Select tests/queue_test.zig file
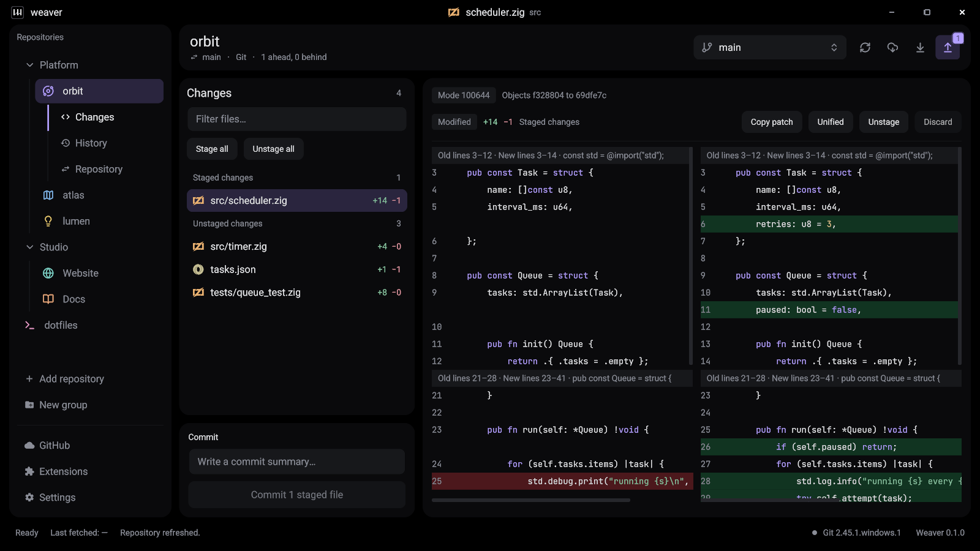980x551 pixels. 297,293
